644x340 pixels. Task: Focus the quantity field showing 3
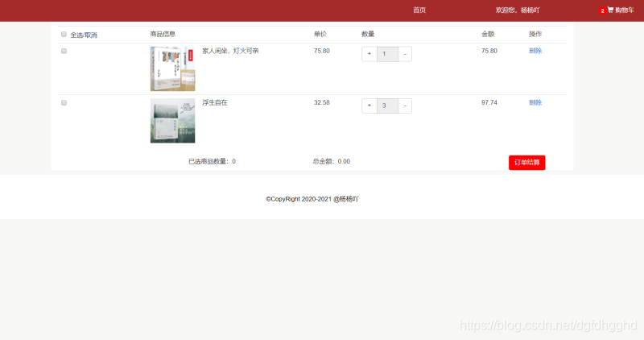click(388, 106)
